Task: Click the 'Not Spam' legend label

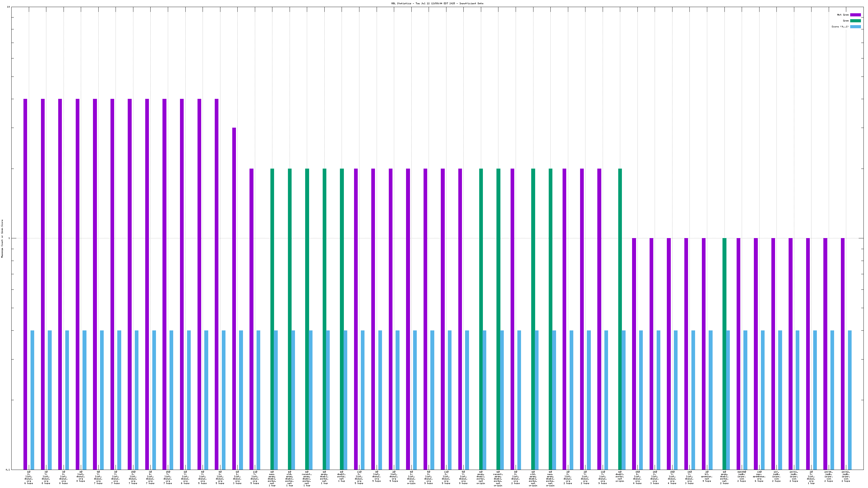Action: (843, 15)
